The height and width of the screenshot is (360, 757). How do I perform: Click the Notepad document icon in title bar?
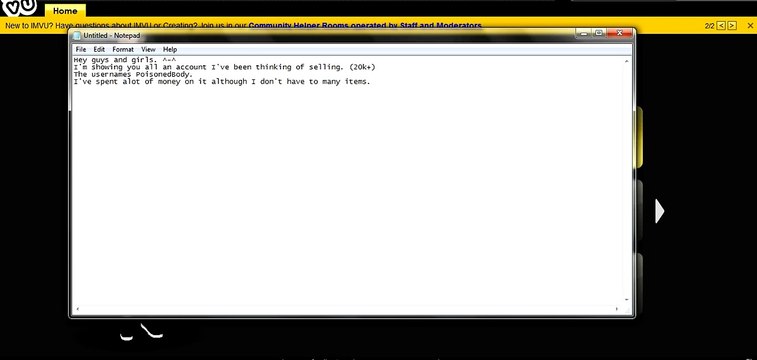click(x=77, y=36)
